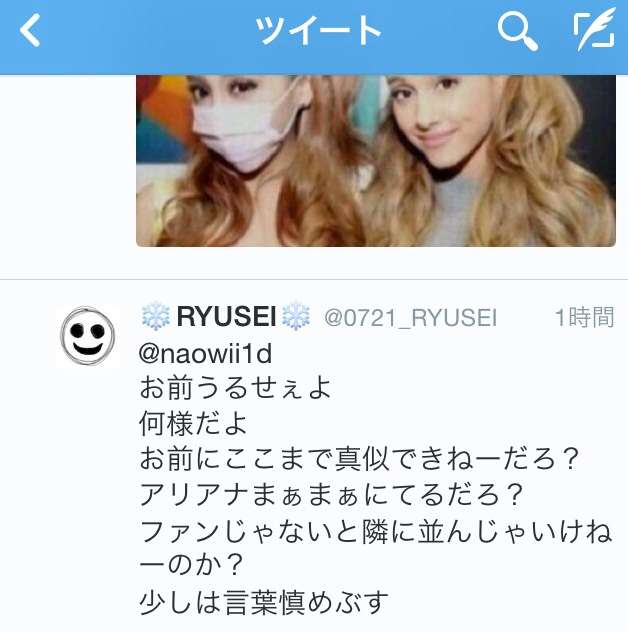Open search with the magnifier icon
Viewport: 628px width, 632px height.
click(517, 31)
